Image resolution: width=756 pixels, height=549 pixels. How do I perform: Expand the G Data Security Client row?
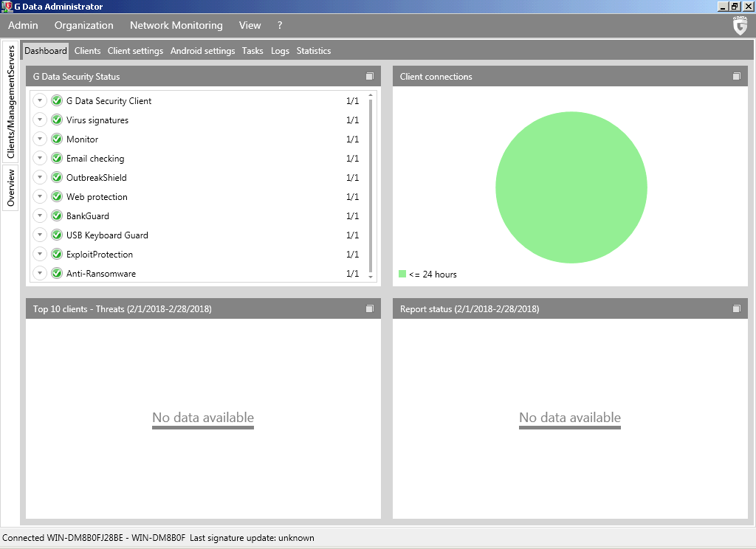pos(40,101)
